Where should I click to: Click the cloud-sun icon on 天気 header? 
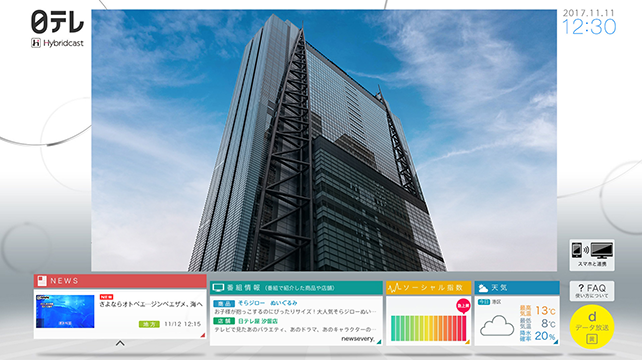click(483, 288)
